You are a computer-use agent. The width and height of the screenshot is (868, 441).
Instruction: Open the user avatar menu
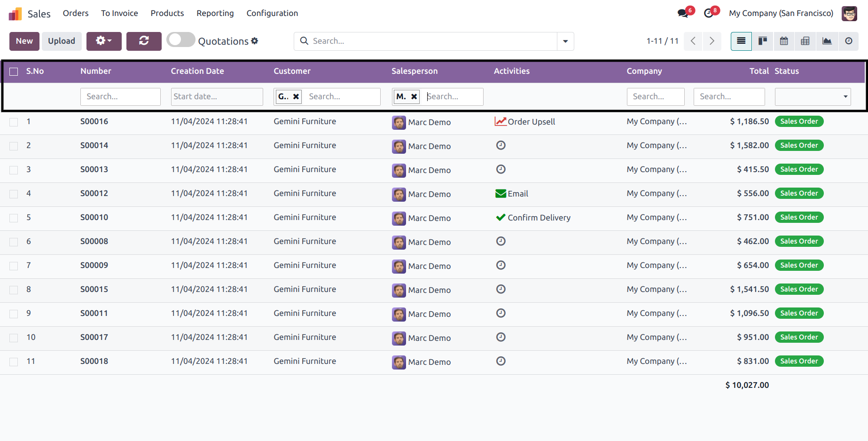pyautogui.click(x=849, y=13)
